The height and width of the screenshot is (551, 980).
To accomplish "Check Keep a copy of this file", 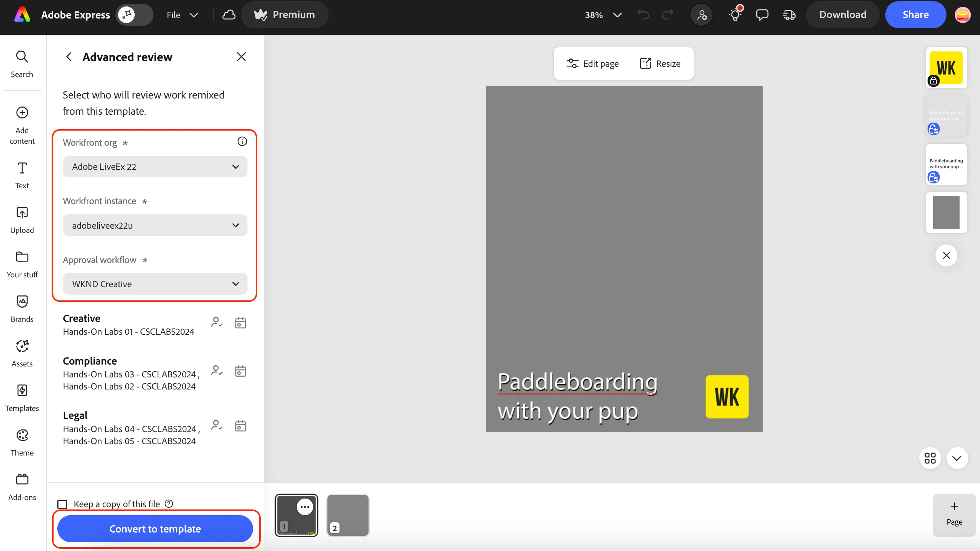I will coord(62,504).
